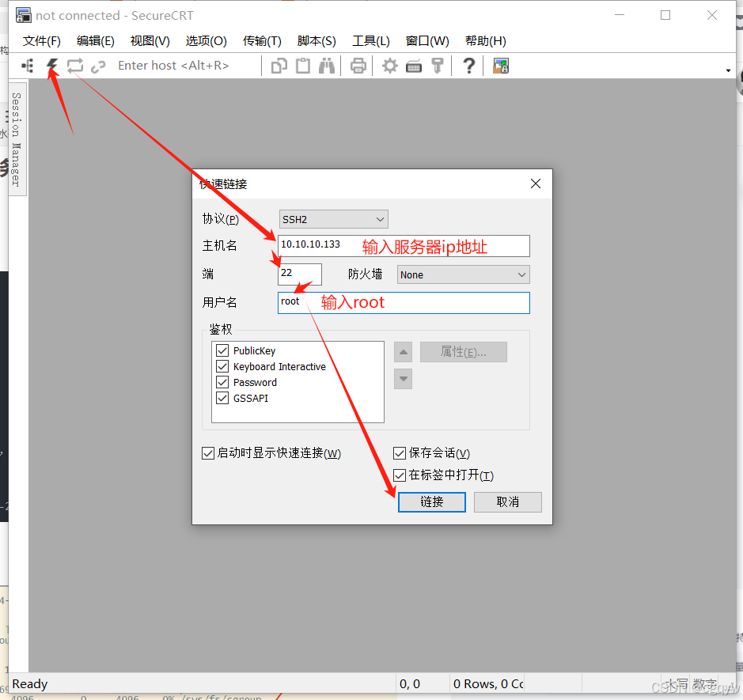Maximize the SecureCRT window
Screen dimensions: 743x700
[665, 15]
